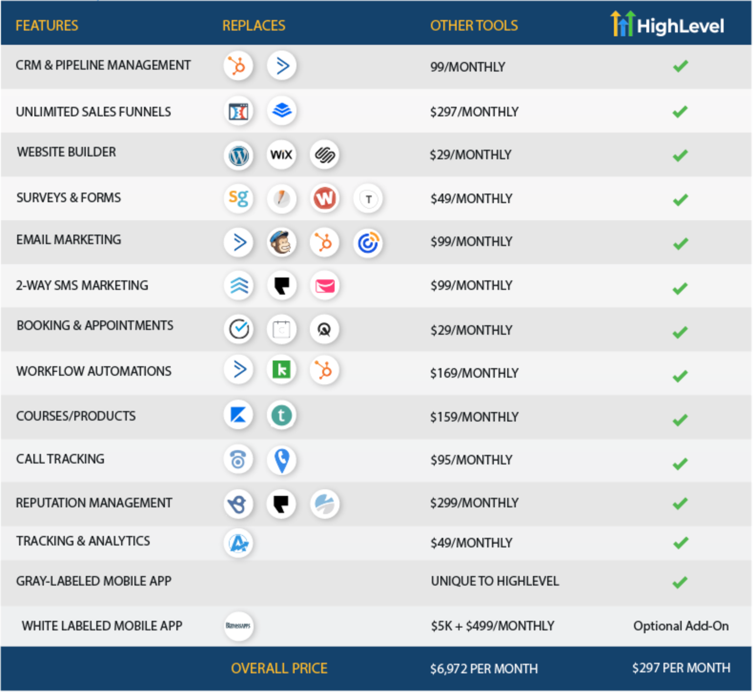
Task: Select the blue map-pin phone icon
Action: 281,460
